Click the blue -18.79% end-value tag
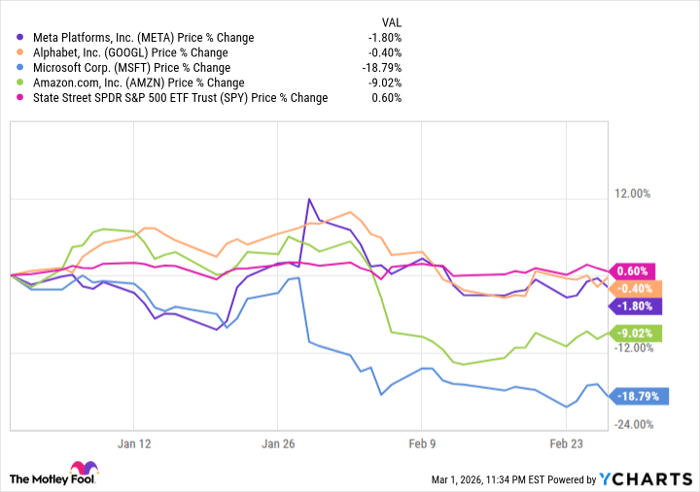Screen dimensions: 700x492 click(x=636, y=396)
